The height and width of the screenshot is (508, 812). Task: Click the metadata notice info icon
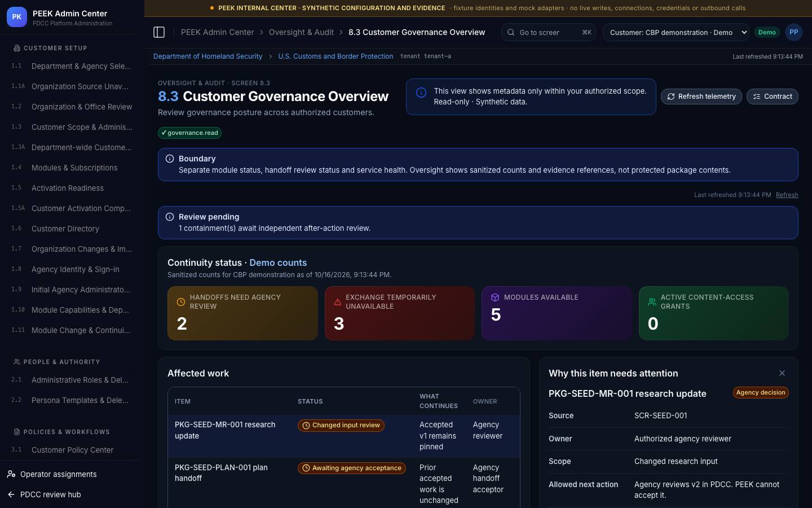(421, 93)
